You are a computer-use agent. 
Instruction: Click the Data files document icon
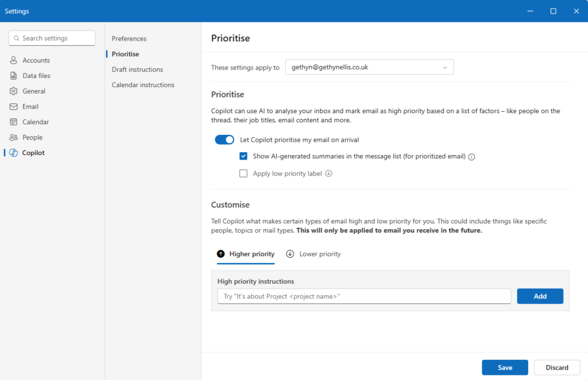click(14, 75)
